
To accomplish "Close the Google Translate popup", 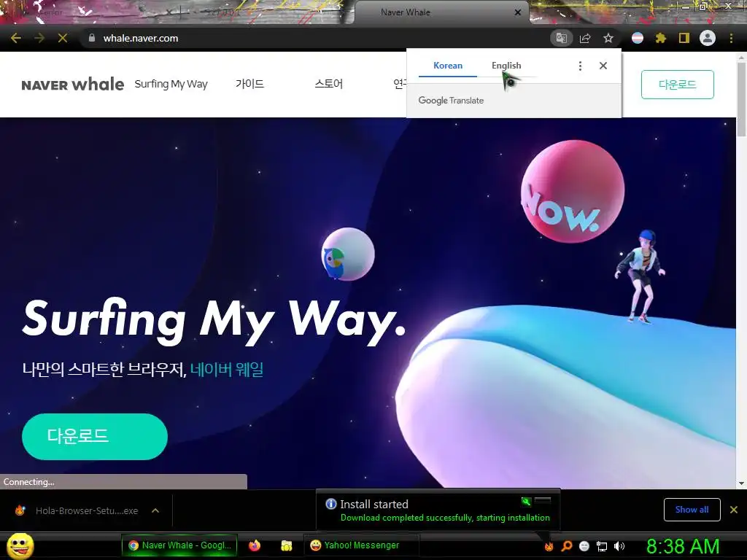I will [x=603, y=66].
